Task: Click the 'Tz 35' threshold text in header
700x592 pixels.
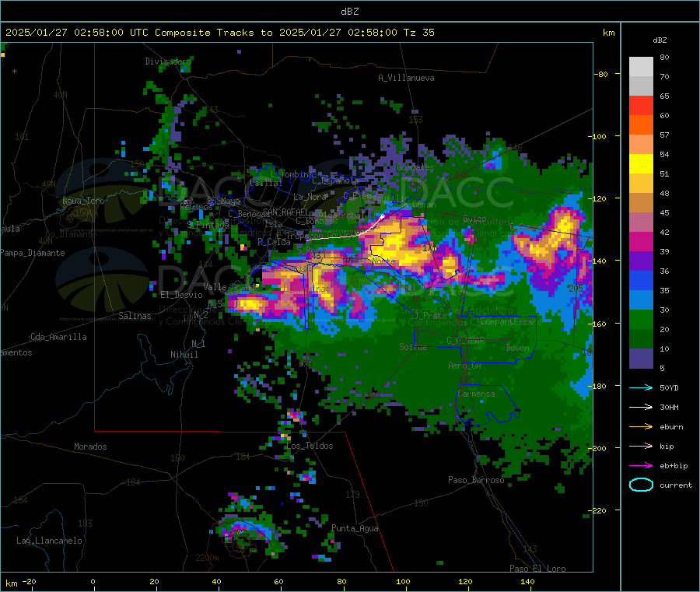Action: [418, 33]
